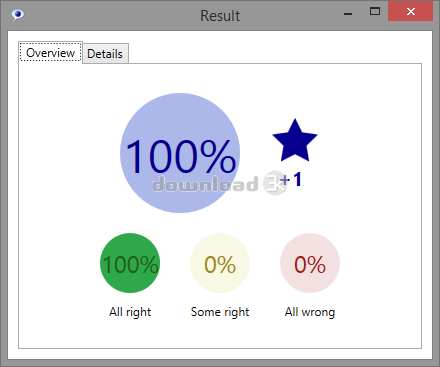Select the Overview tab

click(x=51, y=52)
